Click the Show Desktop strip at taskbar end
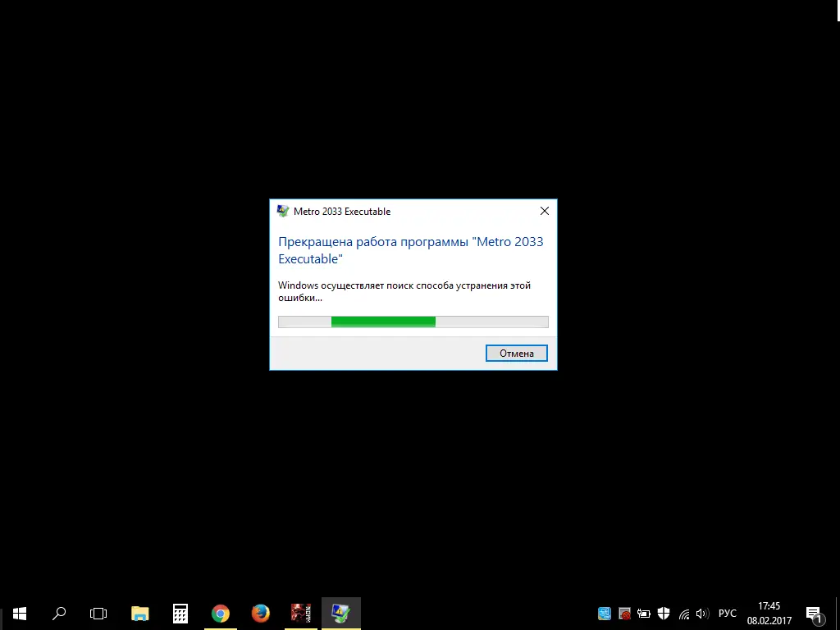Viewport: 840px width, 630px height. pos(838,614)
